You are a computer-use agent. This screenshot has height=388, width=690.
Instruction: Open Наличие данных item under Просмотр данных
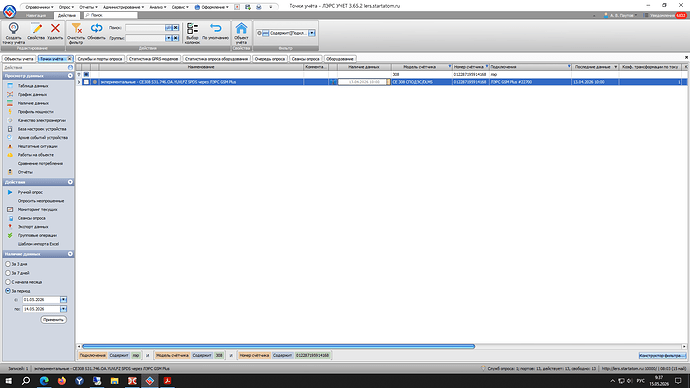[33, 103]
